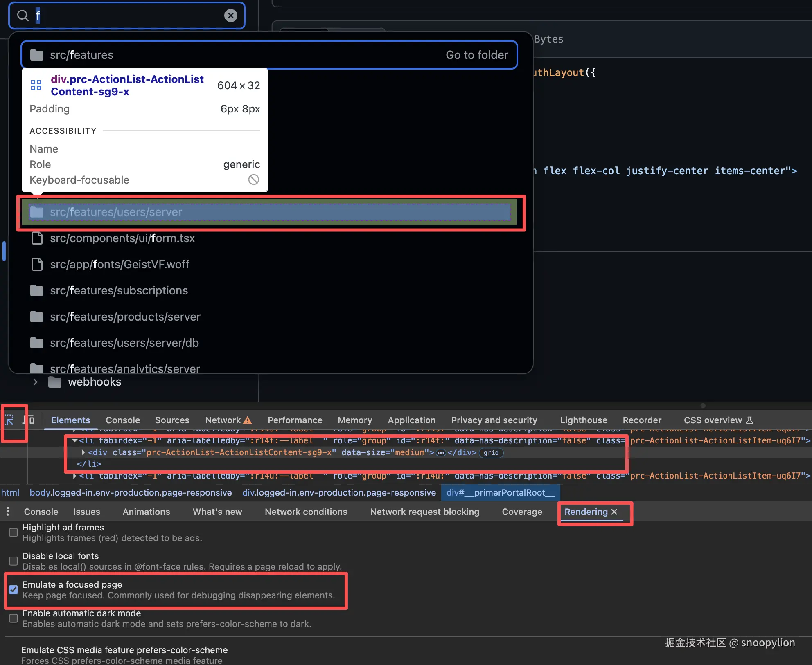
Task: Open the Coverage drawer tab
Action: [x=522, y=512]
